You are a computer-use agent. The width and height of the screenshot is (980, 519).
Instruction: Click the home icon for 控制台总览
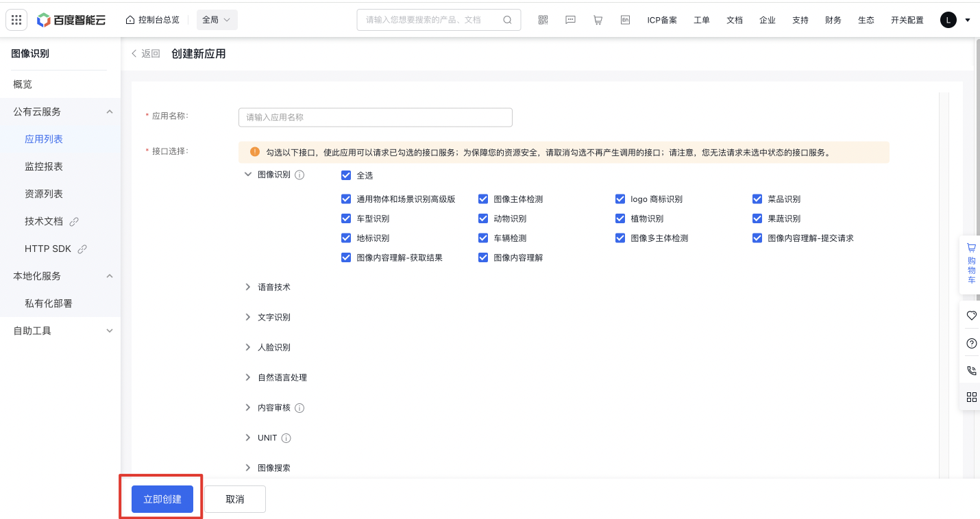[x=130, y=20]
